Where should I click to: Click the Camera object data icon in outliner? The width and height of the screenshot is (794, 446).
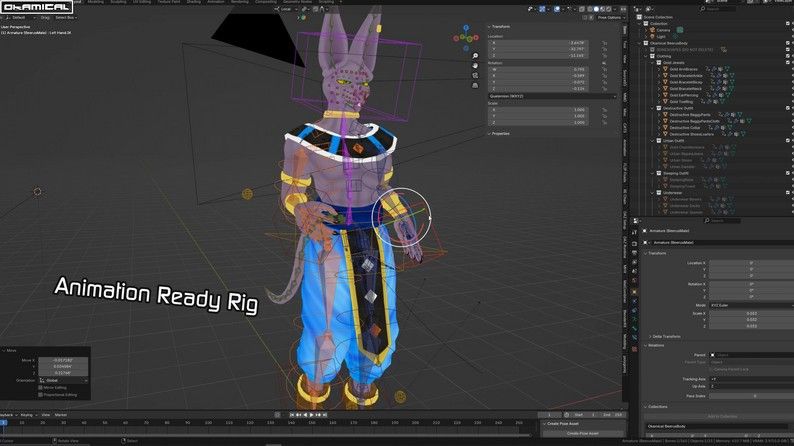pos(680,30)
